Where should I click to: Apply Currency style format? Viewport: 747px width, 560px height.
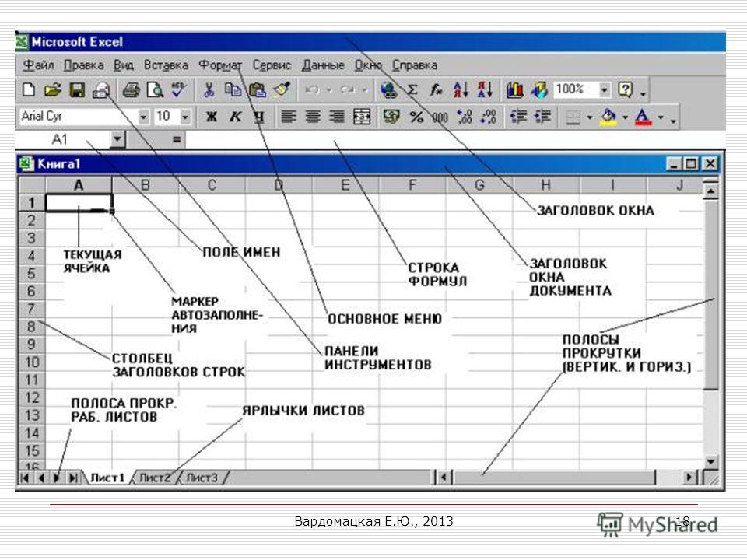391,117
